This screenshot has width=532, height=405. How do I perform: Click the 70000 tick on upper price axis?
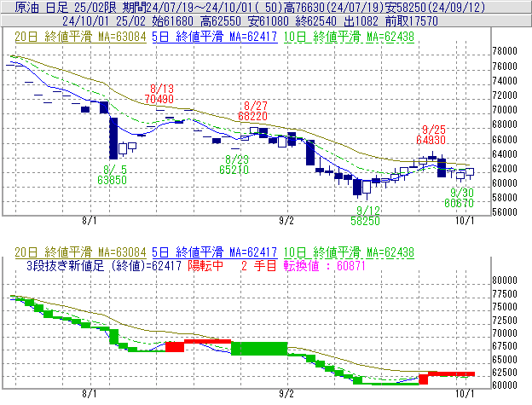point(505,110)
